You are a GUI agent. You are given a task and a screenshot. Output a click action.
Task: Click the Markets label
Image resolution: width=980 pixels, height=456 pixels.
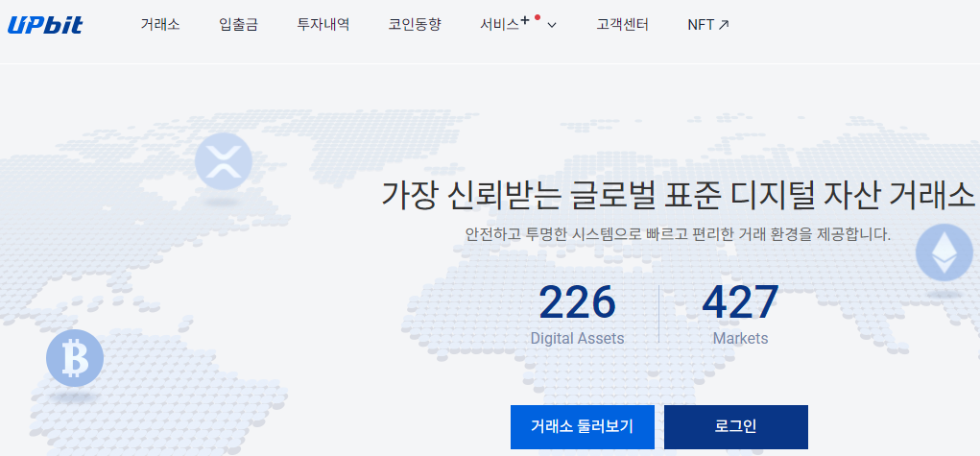click(741, 339)
